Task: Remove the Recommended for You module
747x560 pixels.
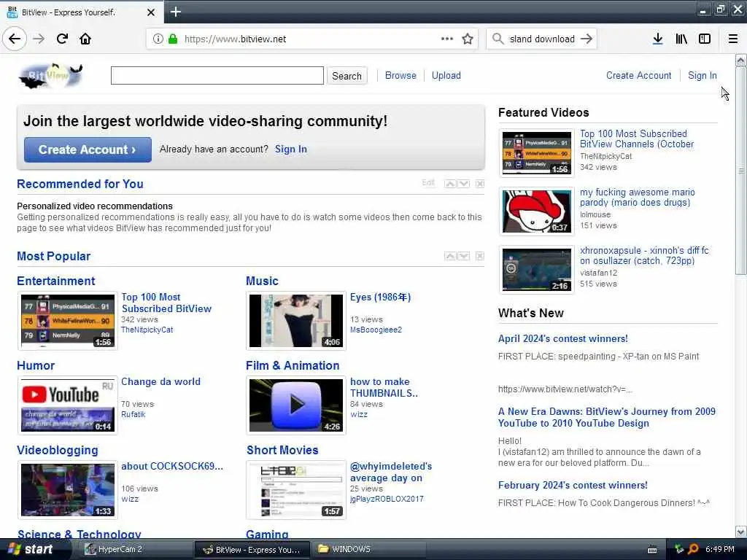Action: 480,184
